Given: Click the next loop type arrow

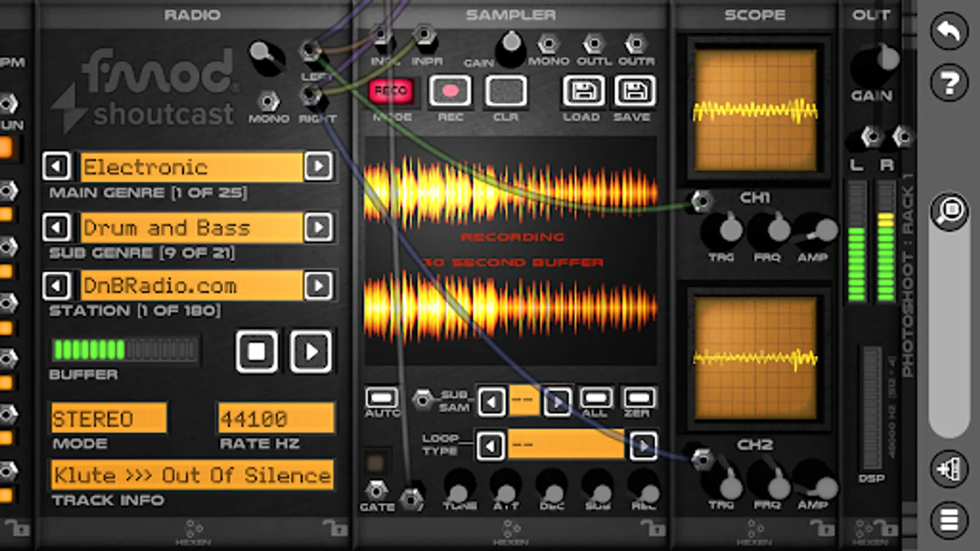Looking at the screenshot, I should [x=643, y=446].
